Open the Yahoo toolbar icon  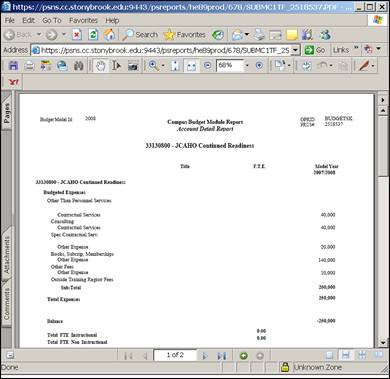pyautogui.click(x=13, y=82)
